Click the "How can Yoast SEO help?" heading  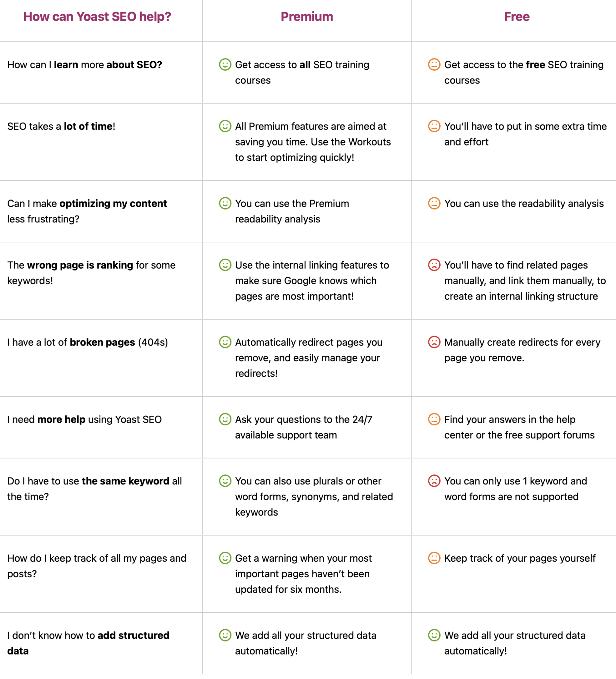point(97,17)
